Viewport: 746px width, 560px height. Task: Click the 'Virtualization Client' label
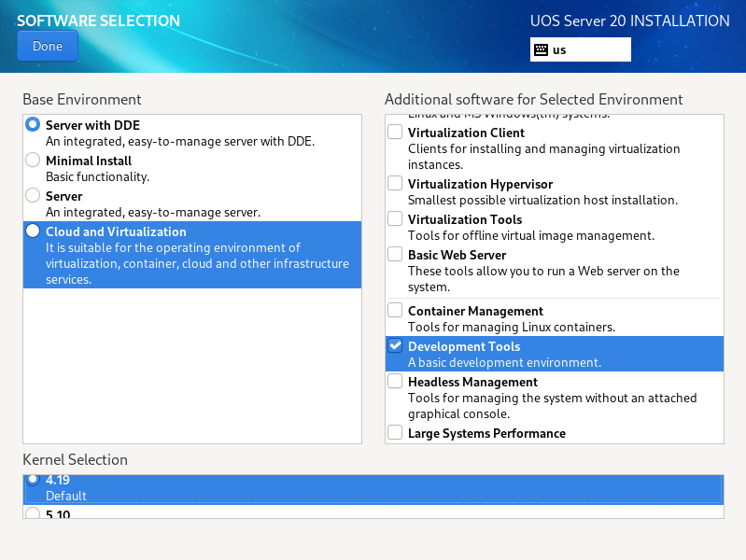pos(466,133)
